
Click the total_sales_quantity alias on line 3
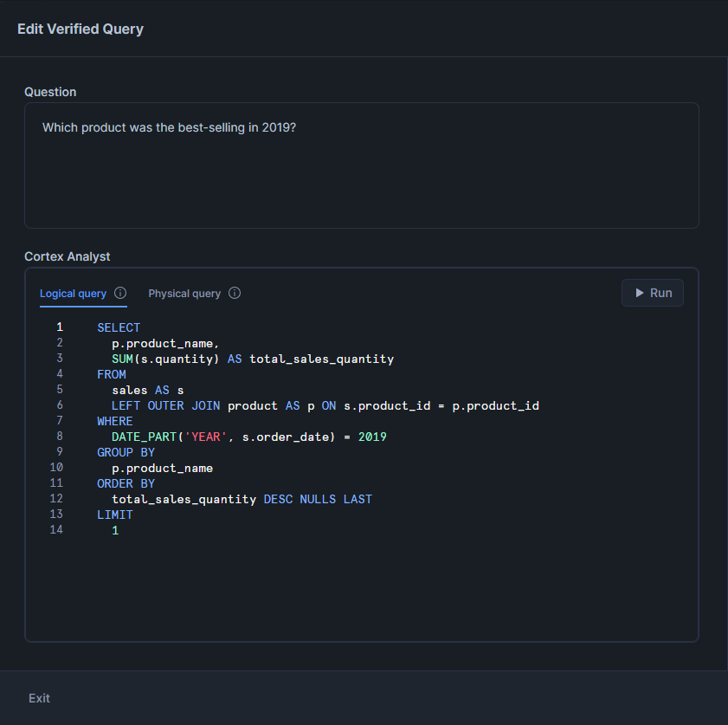tap(320, 358)
